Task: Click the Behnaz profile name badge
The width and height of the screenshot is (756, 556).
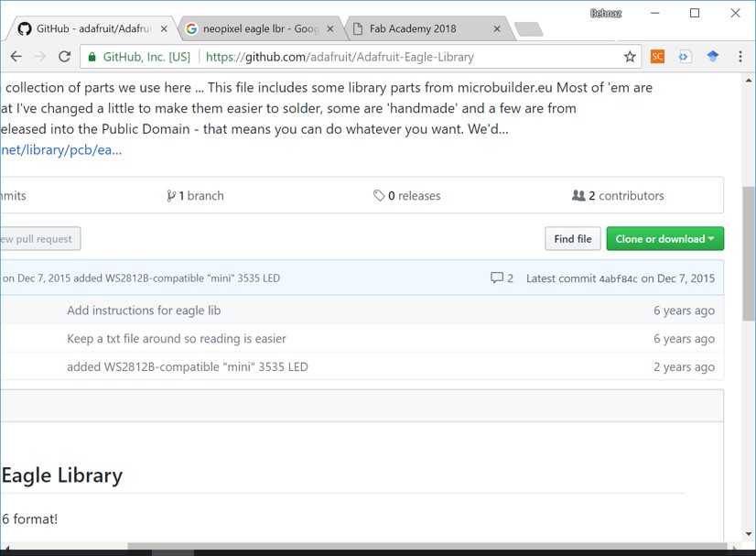Action: [x=606, y=14]
